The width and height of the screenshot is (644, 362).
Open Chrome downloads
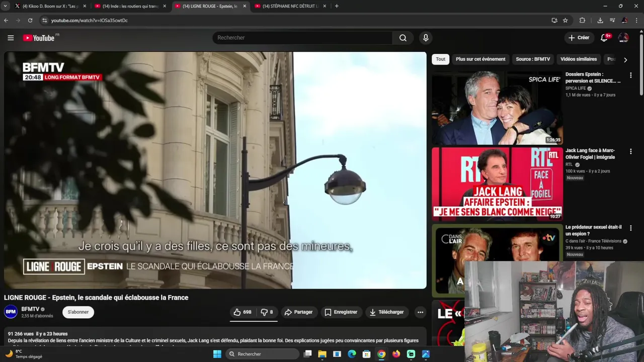(600, 21)
